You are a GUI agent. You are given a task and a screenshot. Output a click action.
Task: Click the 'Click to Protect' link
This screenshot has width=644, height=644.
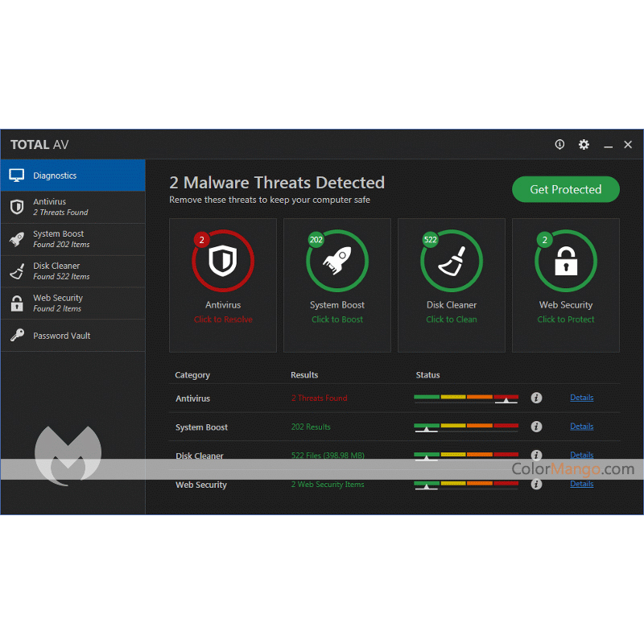point(566,319)
